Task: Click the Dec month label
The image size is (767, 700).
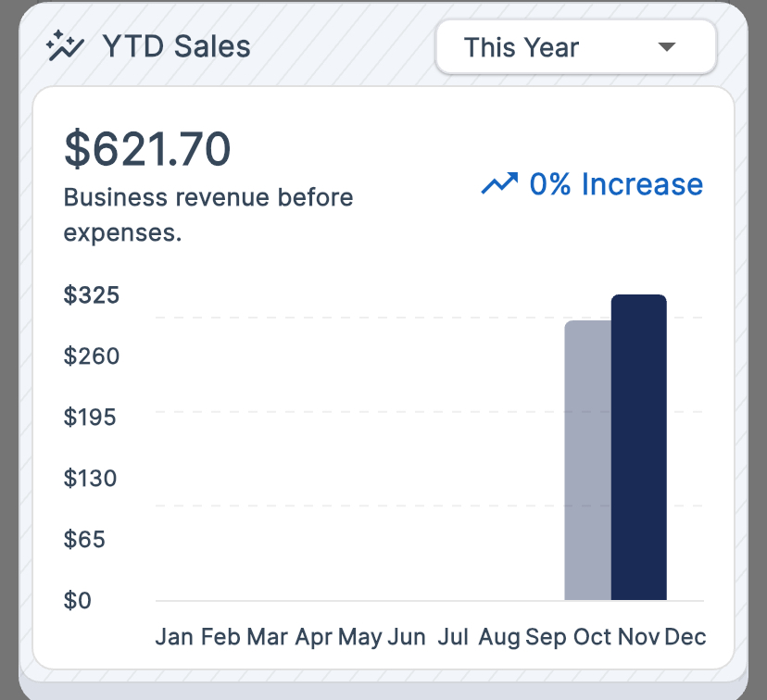Action: click(685, 637)
